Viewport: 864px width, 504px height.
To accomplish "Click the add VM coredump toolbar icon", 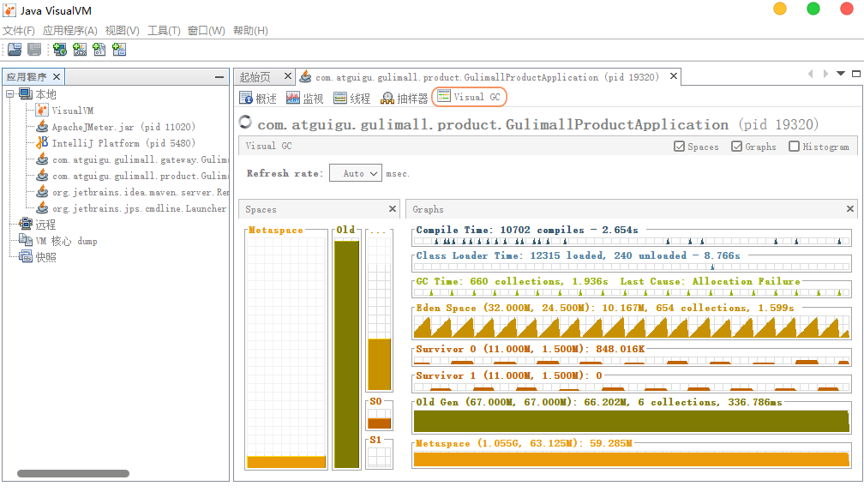I will (x=99, y=50).
